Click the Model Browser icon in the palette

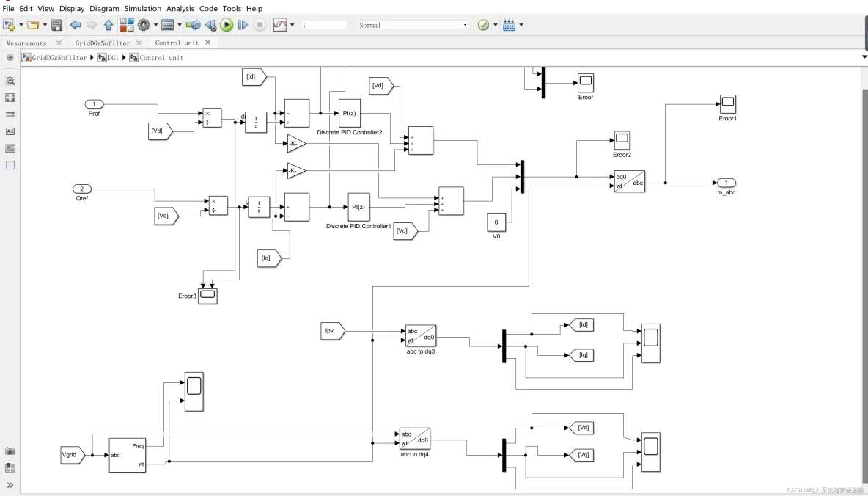coord(10,468)
